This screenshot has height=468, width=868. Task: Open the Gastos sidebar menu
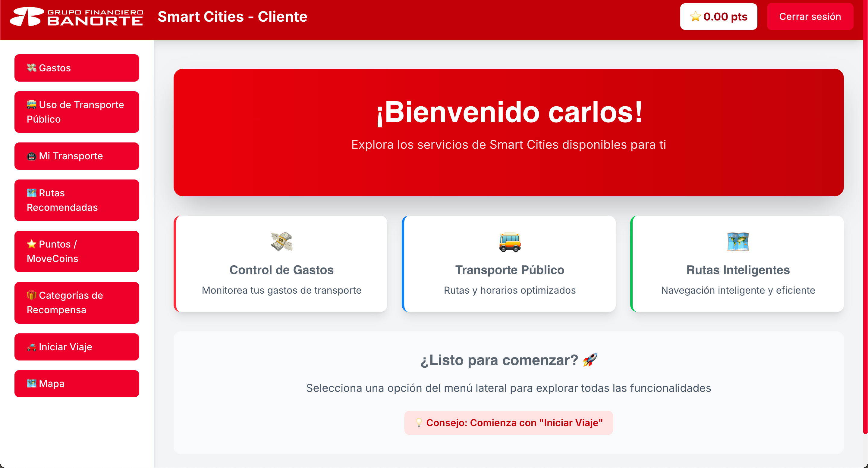click(77, 68)
